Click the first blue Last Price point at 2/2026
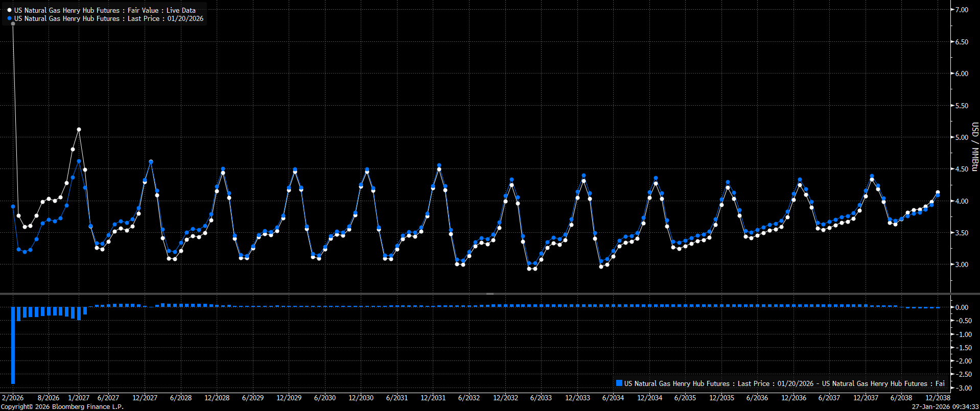980x411 pixels. tap(13, 206)
